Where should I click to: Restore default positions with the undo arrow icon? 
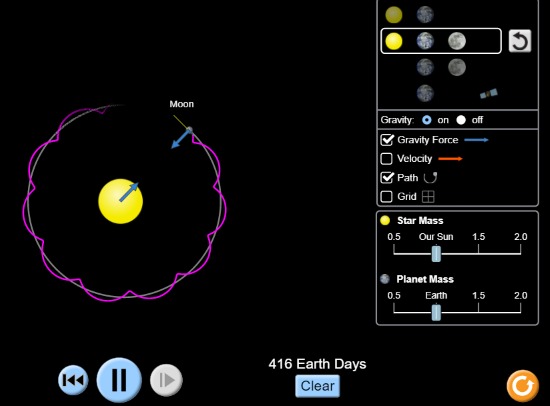[x=519, y=41]
